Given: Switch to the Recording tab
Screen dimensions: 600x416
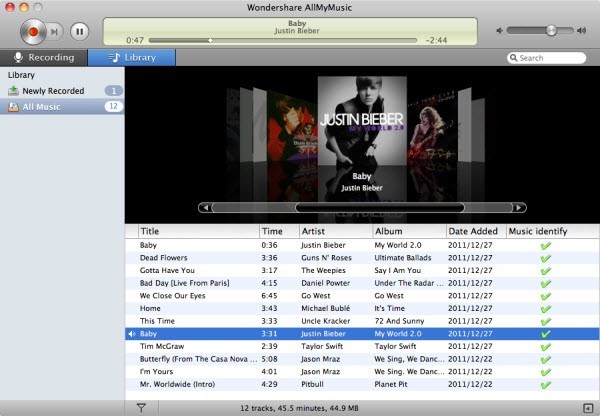Looking at the screenshot, I should pos(43,58).
